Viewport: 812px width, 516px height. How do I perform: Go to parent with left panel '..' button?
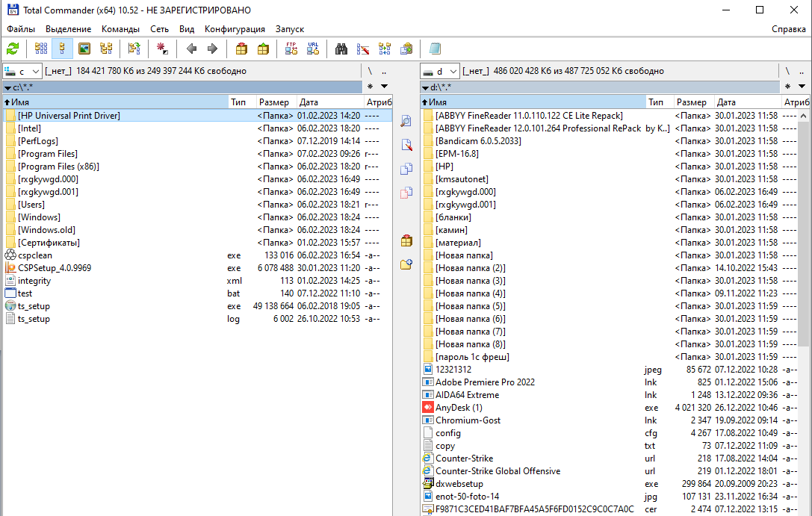(x=384, y=71)
